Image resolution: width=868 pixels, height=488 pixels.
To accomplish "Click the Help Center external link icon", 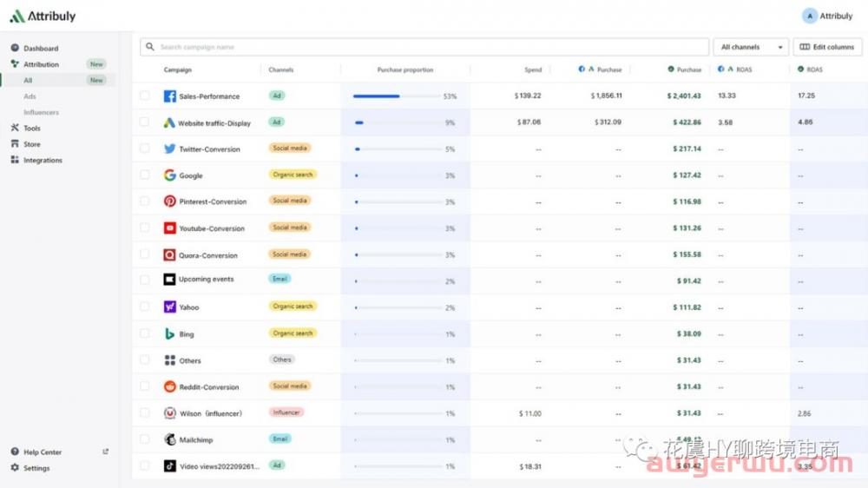I will click(x=105, y=452).
